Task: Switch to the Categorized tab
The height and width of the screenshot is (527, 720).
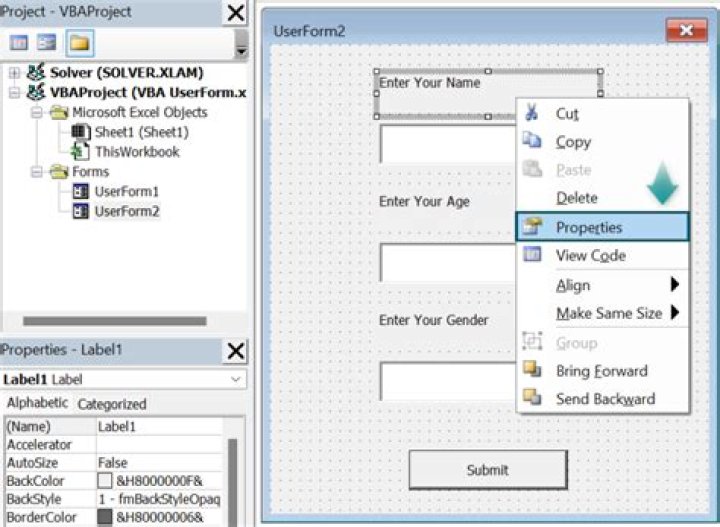Action: (x=112, y=404)
